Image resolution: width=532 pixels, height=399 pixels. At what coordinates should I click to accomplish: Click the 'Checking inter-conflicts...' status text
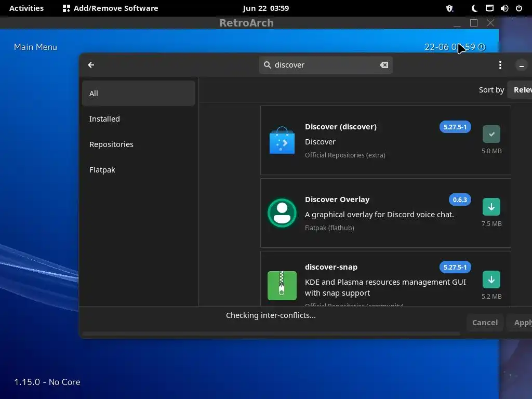[271, 315]
